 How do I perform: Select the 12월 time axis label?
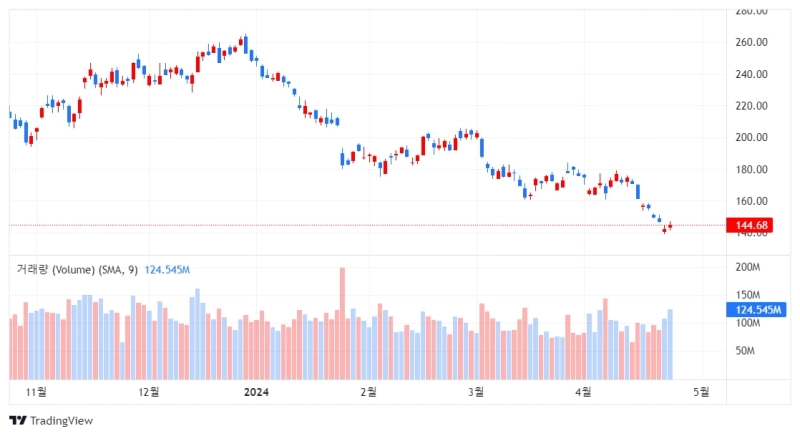pos(149,392)
